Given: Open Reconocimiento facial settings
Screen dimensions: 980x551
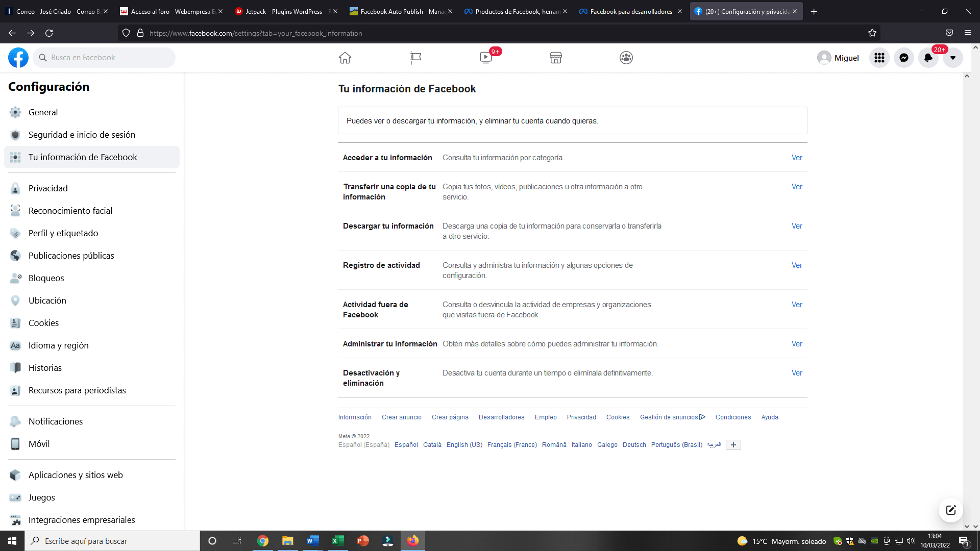Looking at the screenshot, I should pyautogui.click(x=92, y=211).
